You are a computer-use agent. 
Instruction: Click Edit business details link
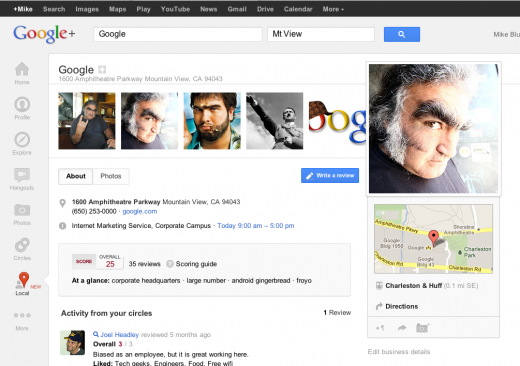point(399,352)
